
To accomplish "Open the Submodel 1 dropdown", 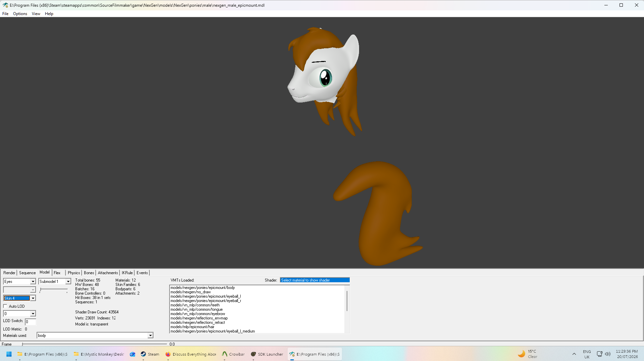I will tap(55, 282).
